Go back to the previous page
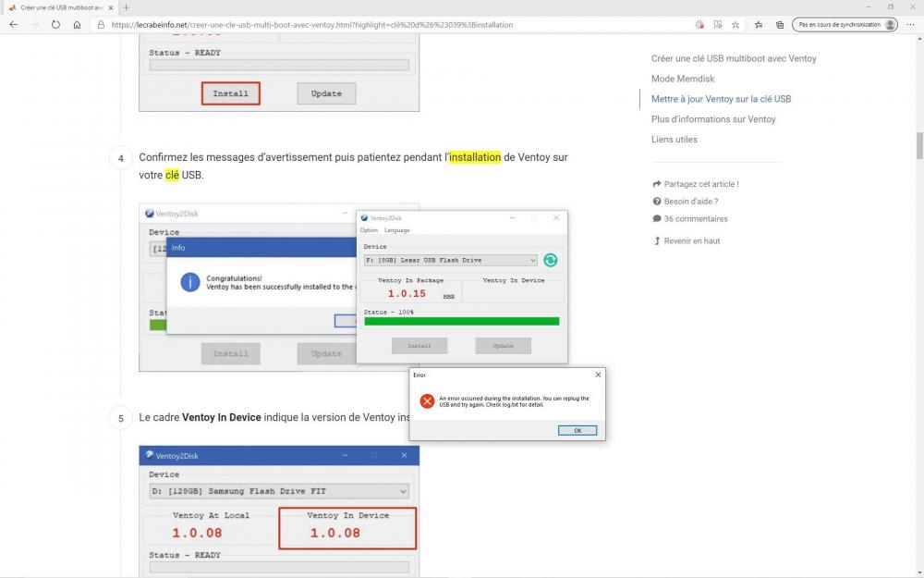The height and width of the screenshot is (578, 924). 14,25
